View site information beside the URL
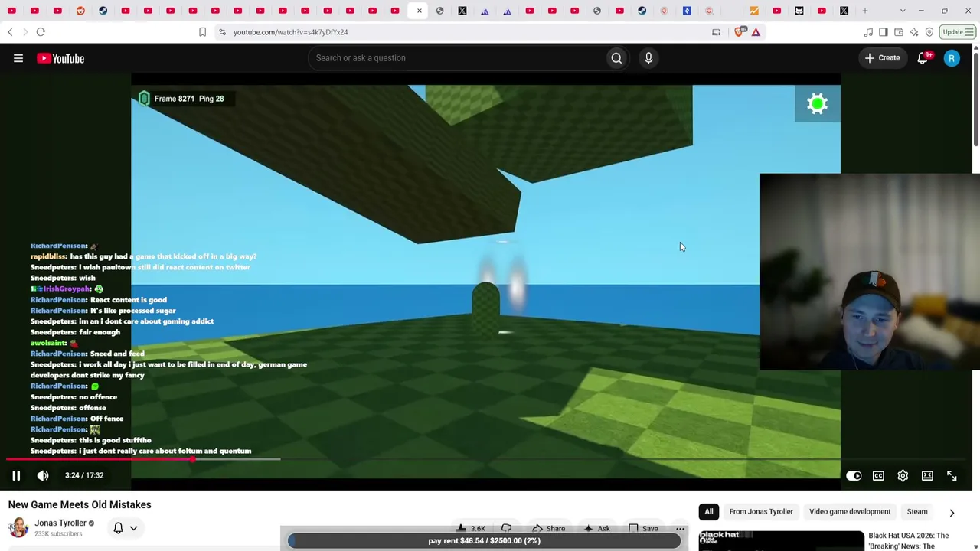 point(222,32)
